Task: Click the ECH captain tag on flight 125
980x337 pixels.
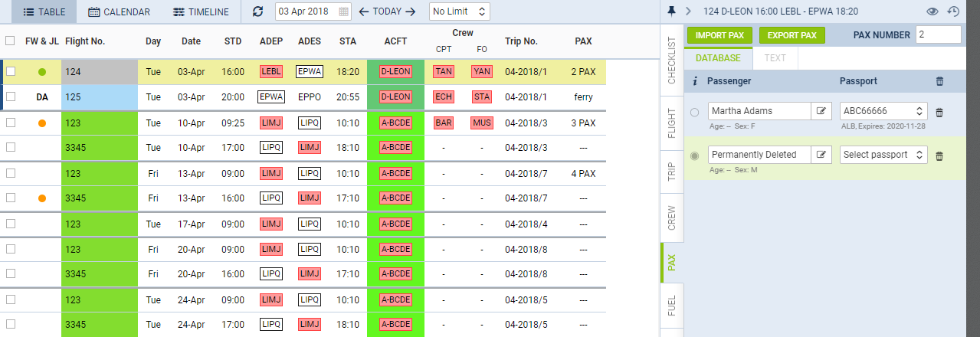Action: [444, 97]
